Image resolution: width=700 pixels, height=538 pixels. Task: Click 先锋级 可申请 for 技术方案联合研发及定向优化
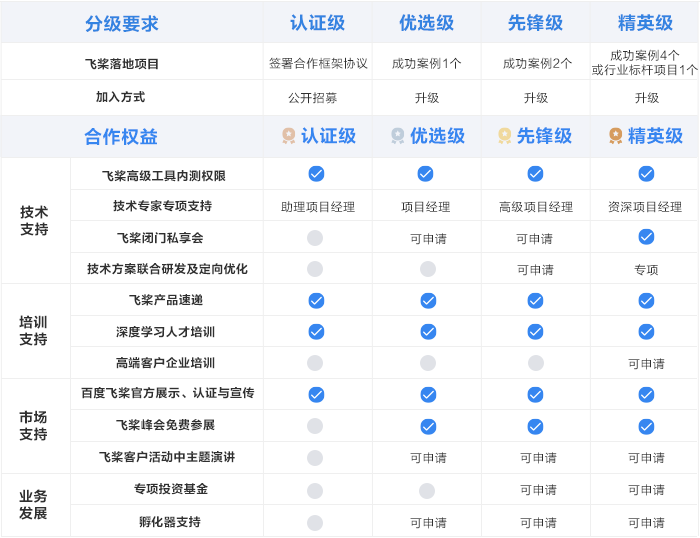tap(535, 270)
